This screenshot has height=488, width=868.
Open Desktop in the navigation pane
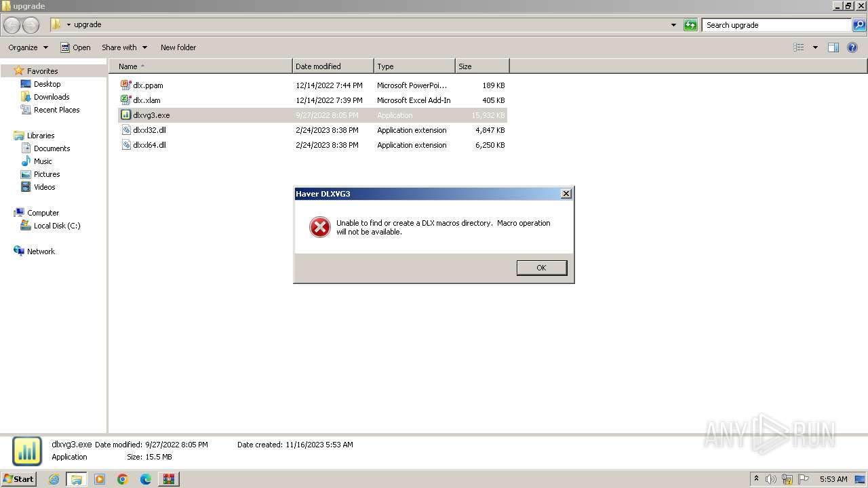(47, 84)
